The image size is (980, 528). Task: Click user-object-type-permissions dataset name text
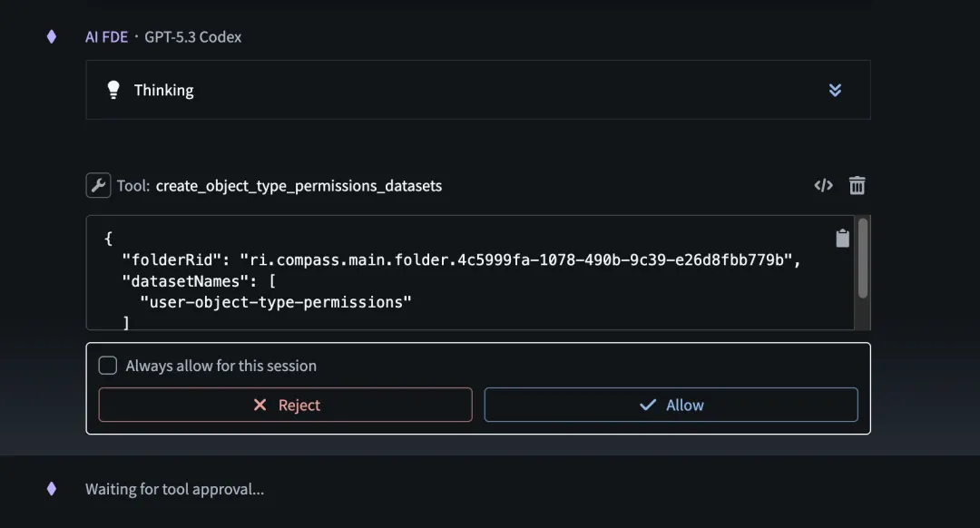point(276,302)
